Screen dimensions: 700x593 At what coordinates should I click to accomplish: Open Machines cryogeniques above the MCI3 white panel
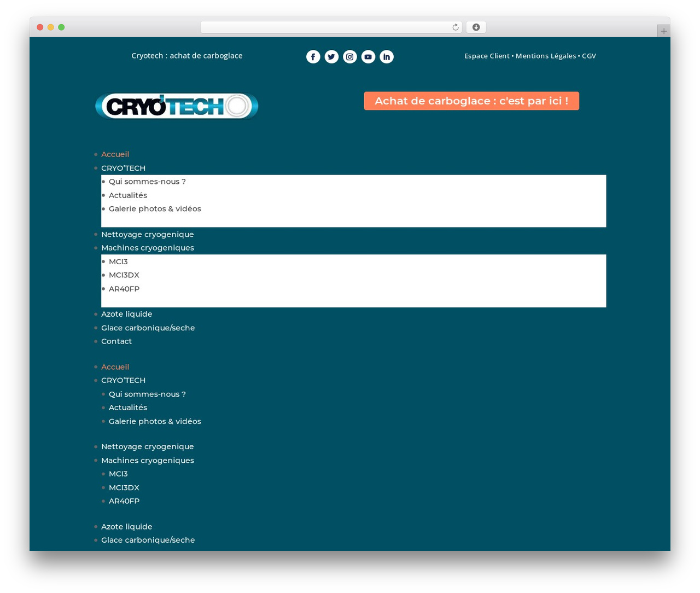pos(148,248)
